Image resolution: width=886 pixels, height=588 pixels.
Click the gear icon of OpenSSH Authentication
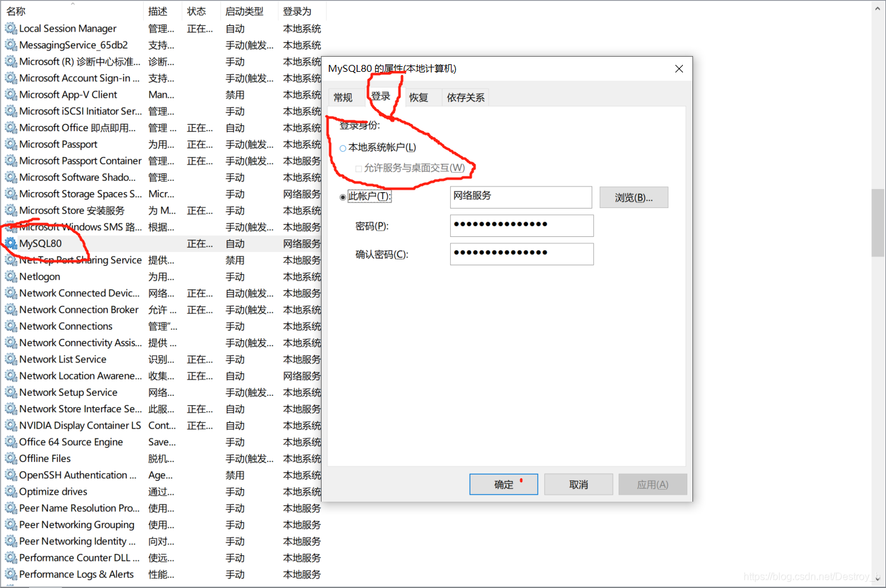[x=11, y=475]
